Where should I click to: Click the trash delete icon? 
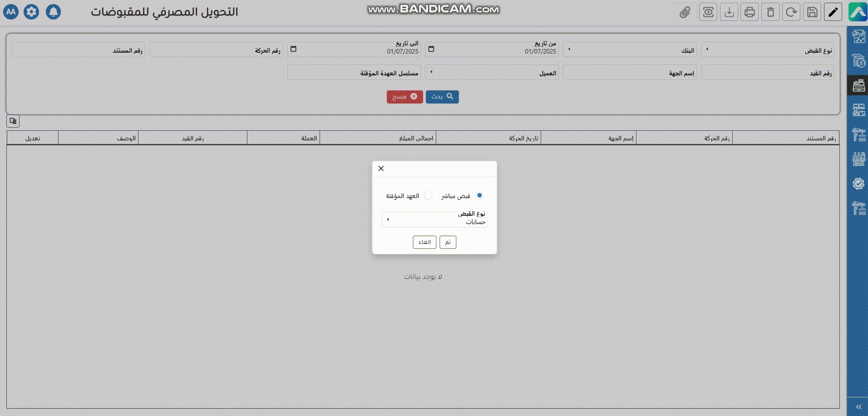770,12
